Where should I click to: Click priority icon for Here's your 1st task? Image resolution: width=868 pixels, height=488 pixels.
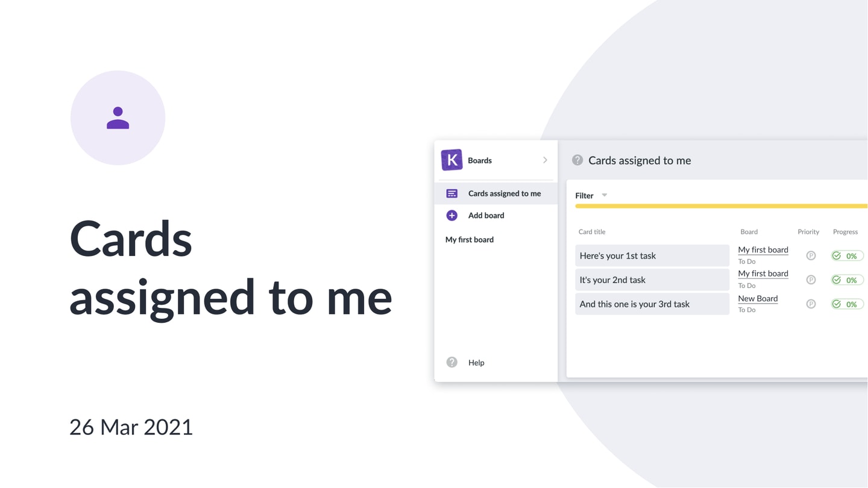tap(811, 255)
